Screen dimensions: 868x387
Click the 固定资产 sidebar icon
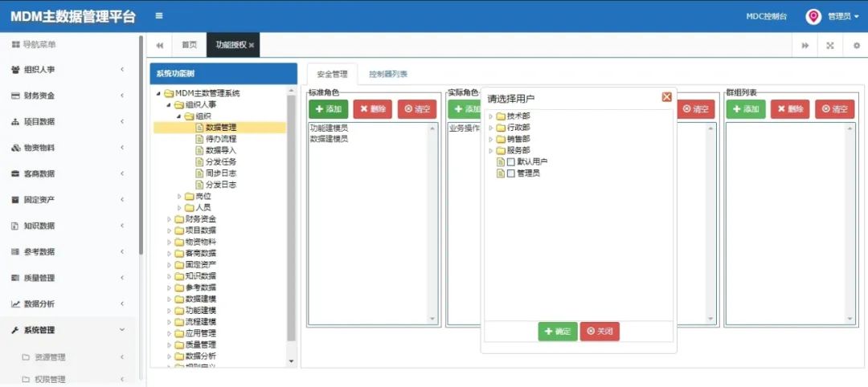(x=15, y=200)
